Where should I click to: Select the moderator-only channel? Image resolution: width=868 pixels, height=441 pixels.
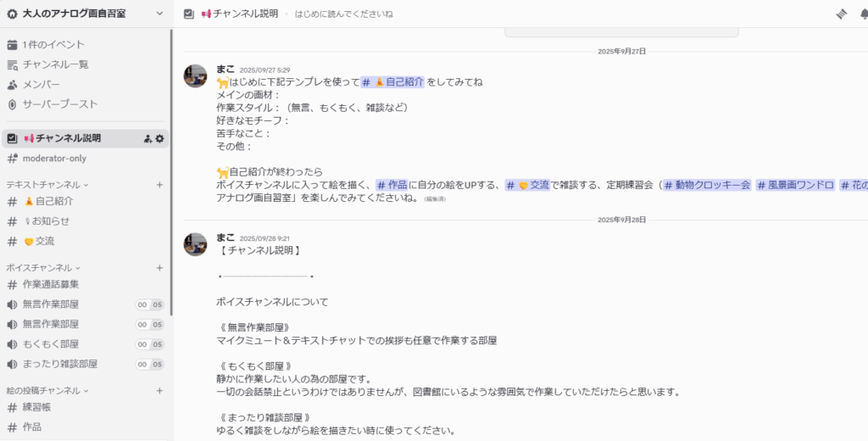point(54,159)
